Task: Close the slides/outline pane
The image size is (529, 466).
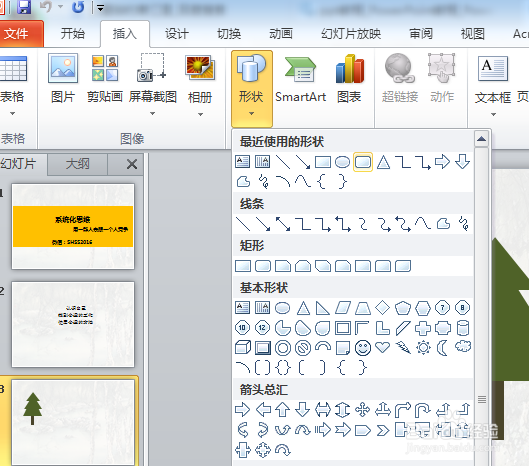Action: [x=132, y=164]
